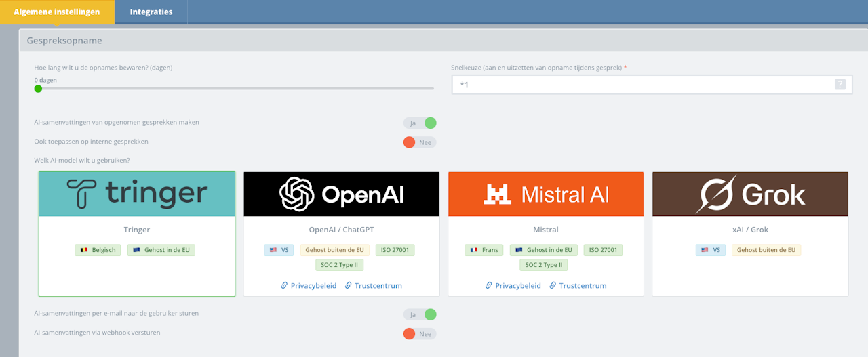
Task: Open OpenAI Trustcentrum link
Action: (378, 286)
